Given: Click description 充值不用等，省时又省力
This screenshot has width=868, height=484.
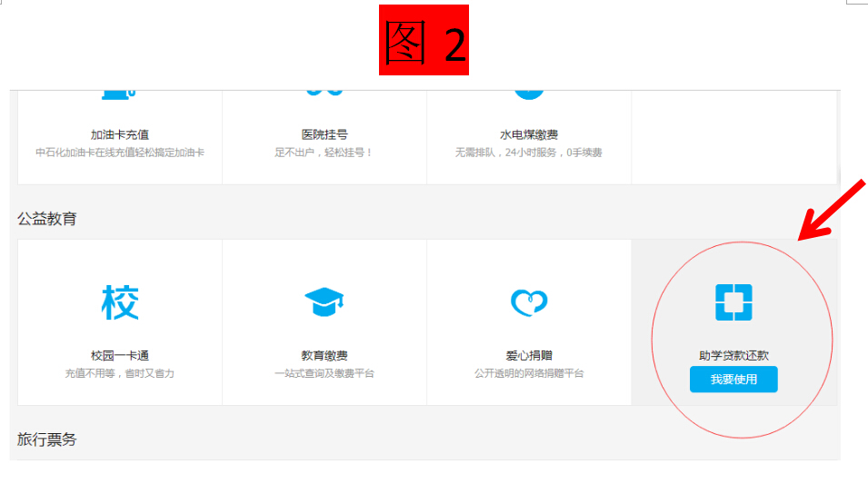Looking at the screenshot, I should pyautogui.click(x=120, y=373).
